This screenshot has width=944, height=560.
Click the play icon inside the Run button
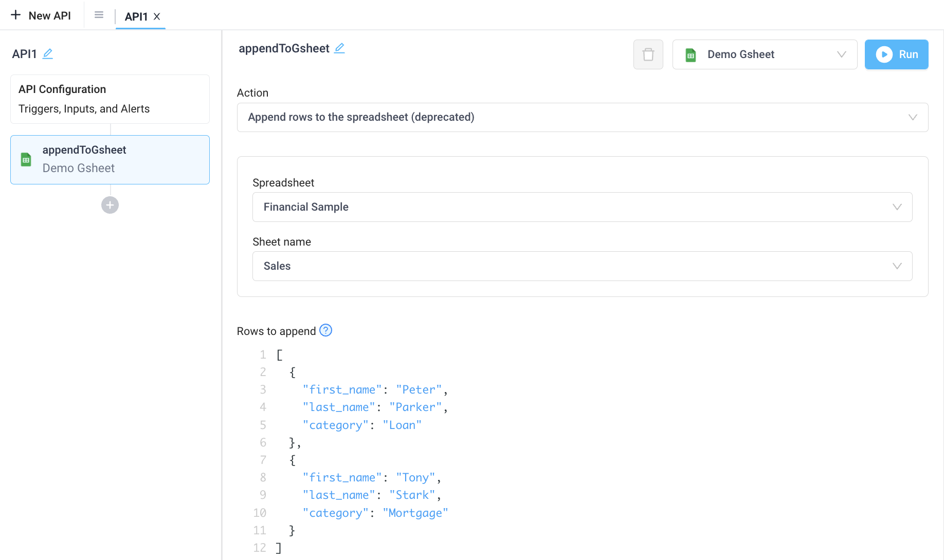pos(884,54)
